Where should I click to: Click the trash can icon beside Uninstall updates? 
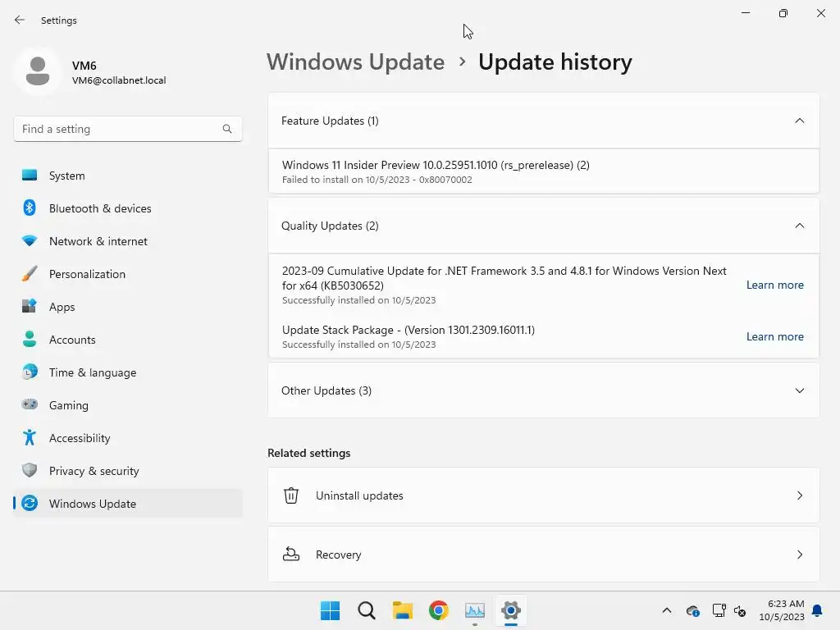[291, 495]
